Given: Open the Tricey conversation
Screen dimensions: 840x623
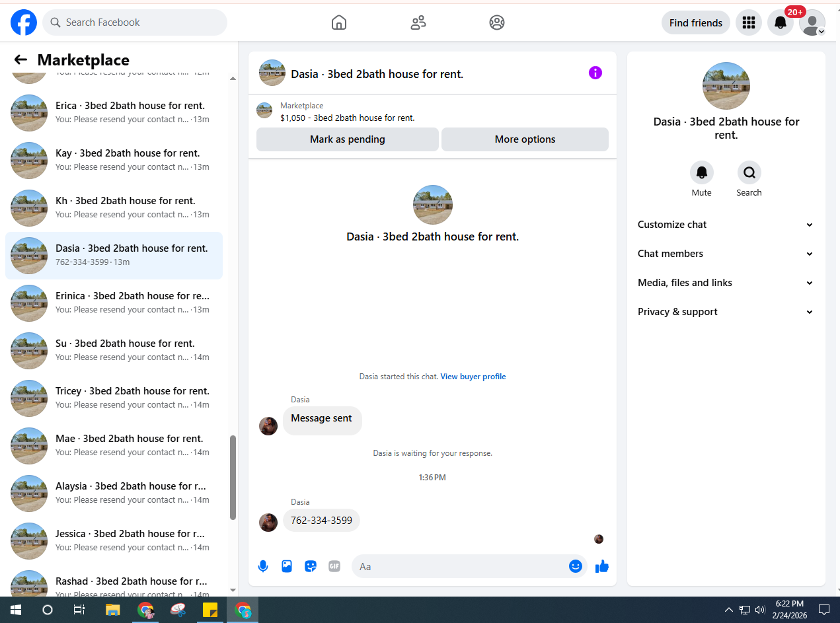Looking at the screenshot, I should 114,398.
